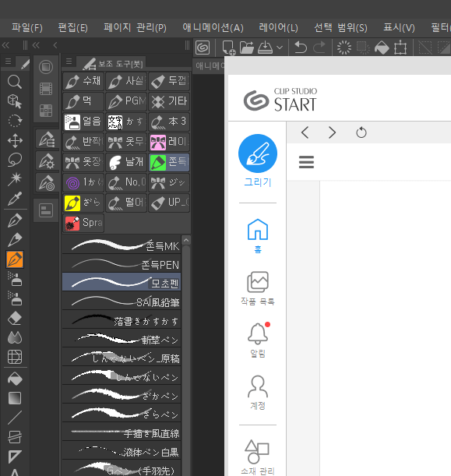Select the Zoom magnifier tool
Screen dimensions: 451x476
(x=15, y=82)
